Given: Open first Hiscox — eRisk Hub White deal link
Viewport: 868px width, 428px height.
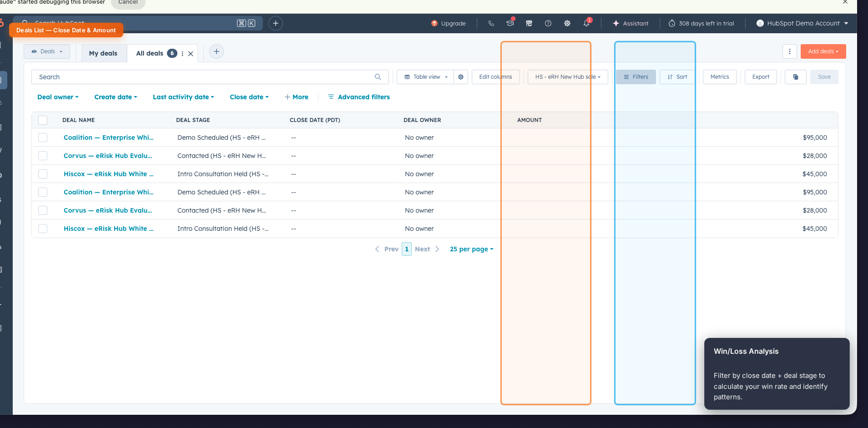Looking at the screenshot, I should point(109,174).
